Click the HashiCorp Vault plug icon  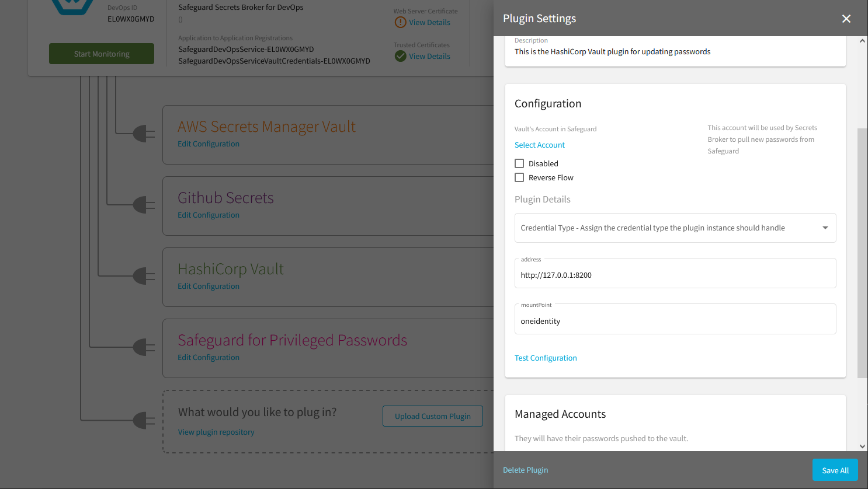click(143, 276)
